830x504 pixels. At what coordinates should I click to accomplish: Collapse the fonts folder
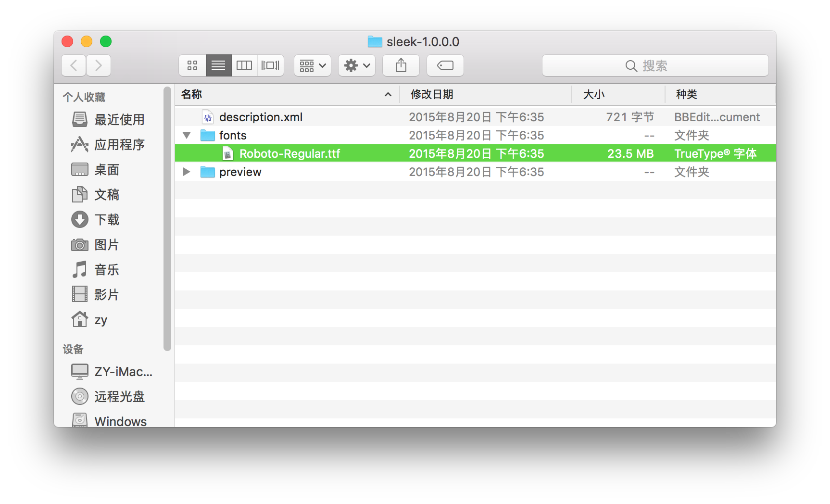(187, 135)
